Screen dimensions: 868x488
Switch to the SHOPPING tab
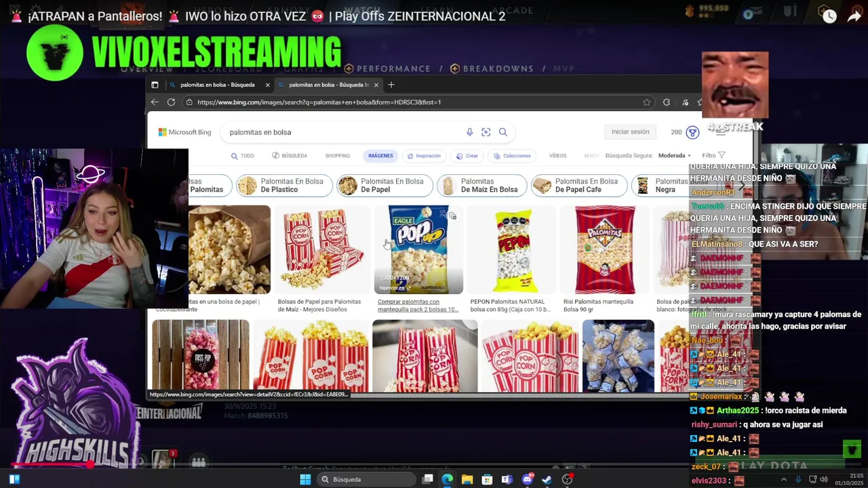pyautogui.click(x=338, y=156)
